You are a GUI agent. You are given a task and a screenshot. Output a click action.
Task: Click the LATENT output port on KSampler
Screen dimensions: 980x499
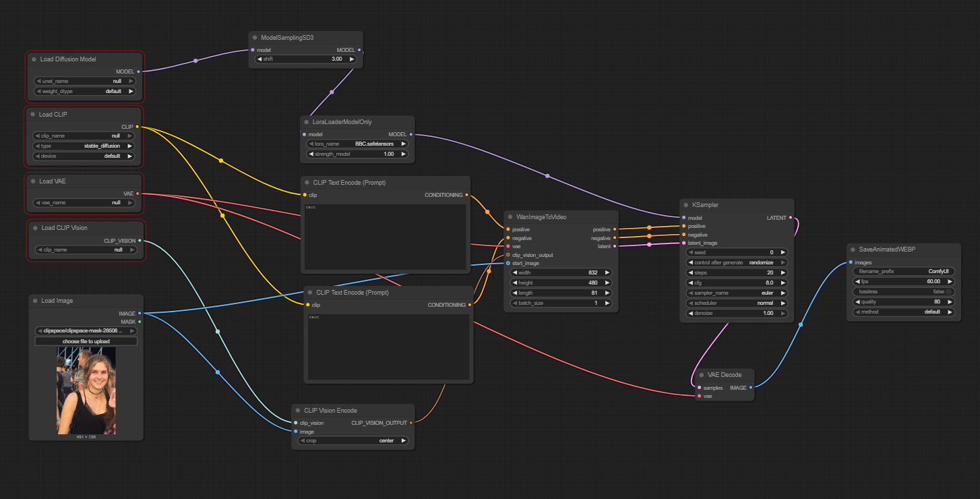click(x=791, y=218)
